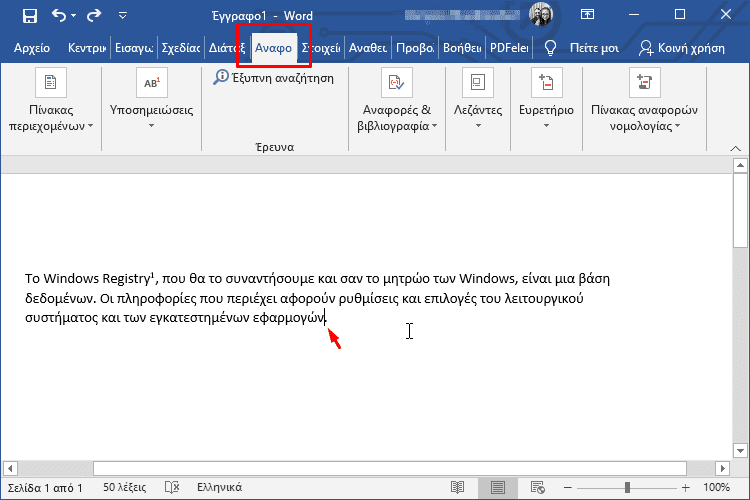Open the Ribbon Display Options icon
This screenshot has width=750, height=500.
coord(587,14)
